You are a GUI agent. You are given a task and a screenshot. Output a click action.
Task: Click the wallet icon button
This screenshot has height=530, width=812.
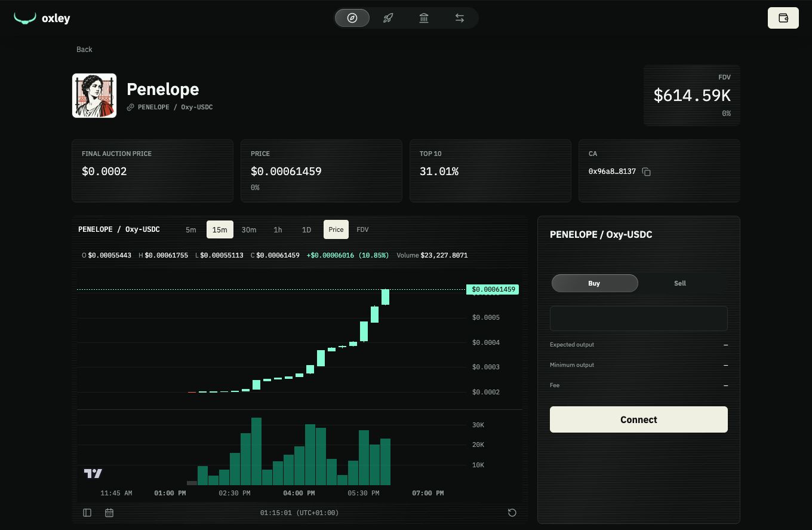pos(783,18)
